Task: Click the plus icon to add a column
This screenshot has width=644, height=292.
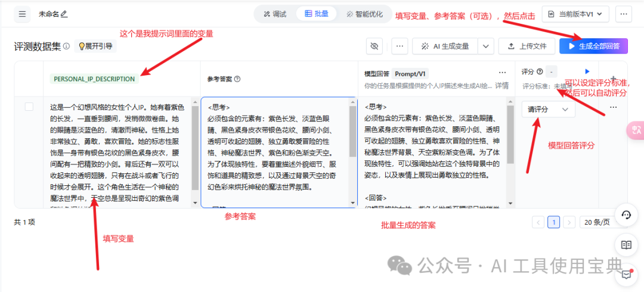Action: tap(613, 79)
